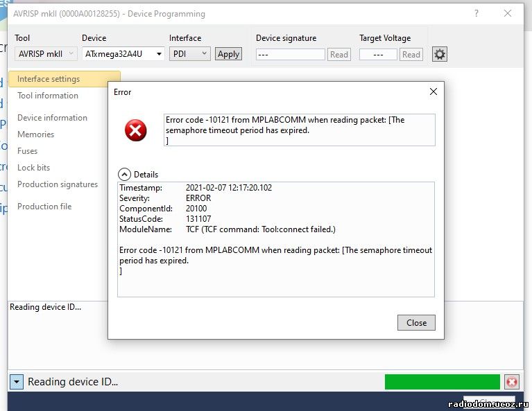Click the error message text box

pos(299,130)
